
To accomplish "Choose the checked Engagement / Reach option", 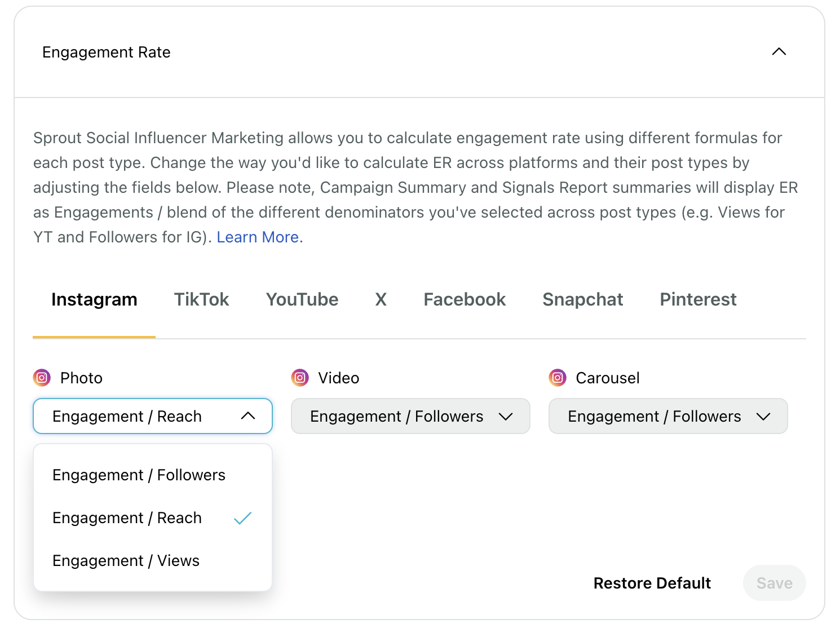I will [x=153, y=518].
